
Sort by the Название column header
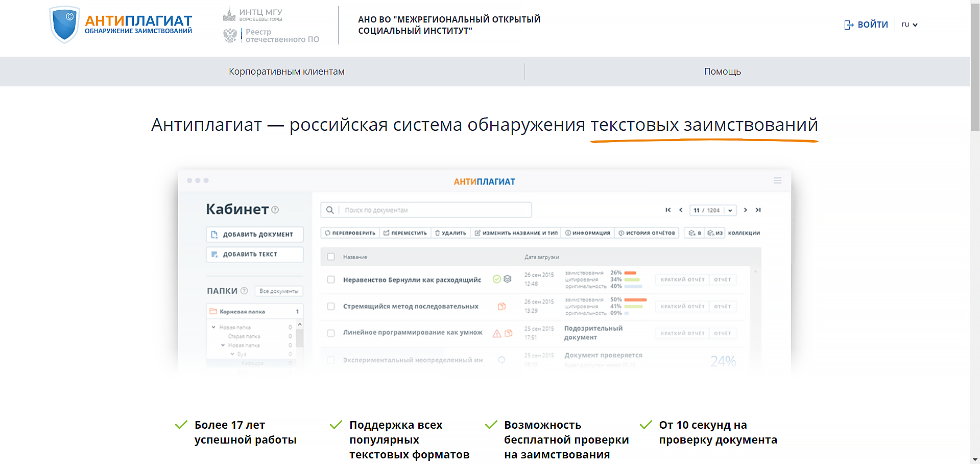(355, 257)
